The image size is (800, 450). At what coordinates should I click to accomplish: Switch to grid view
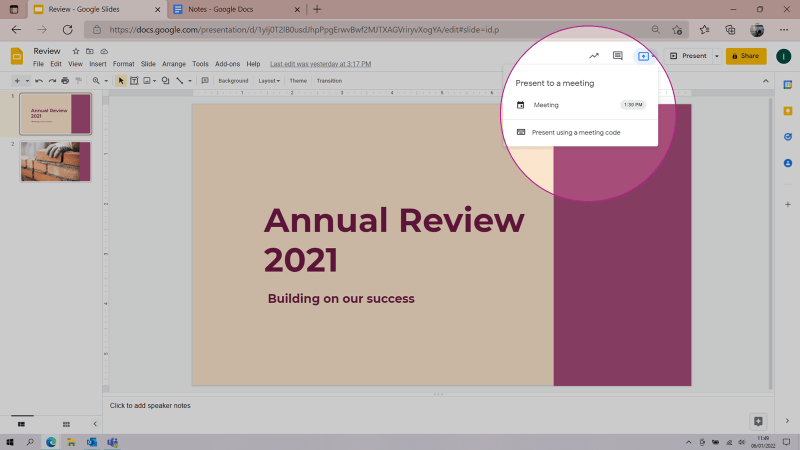click(66, 424)
